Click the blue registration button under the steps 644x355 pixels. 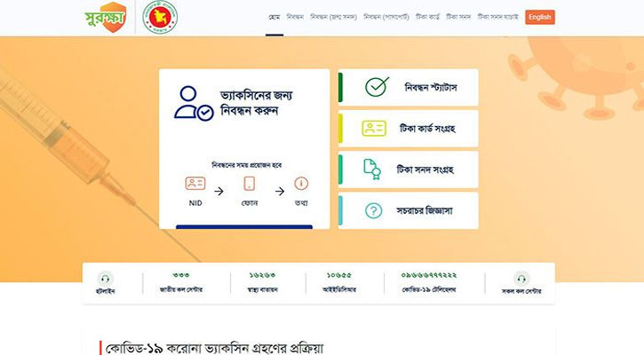(x=244, y=226)
